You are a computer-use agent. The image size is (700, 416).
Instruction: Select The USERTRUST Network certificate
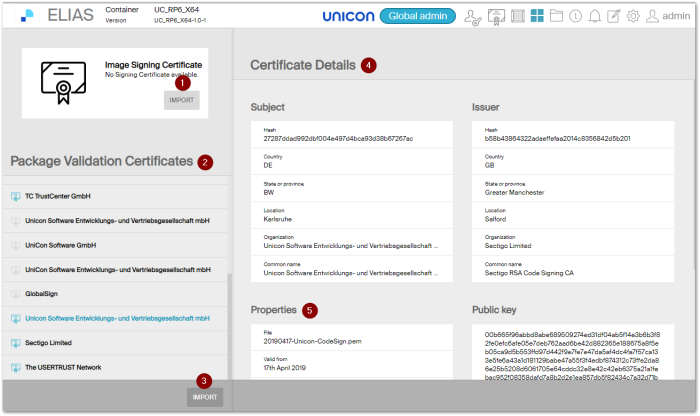[115, 368]
